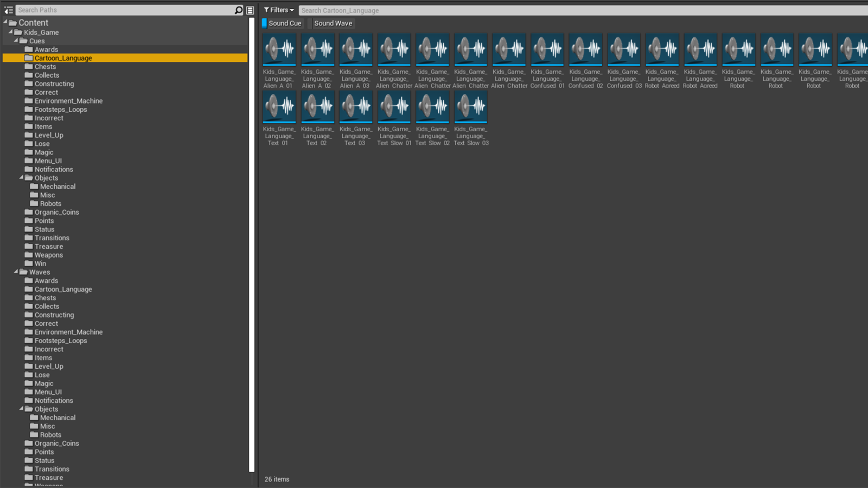Select the Alien A 01 sound cue thumbnail
Image resolution: width=868 pixels, height=488 pixels.
[279, 50]
